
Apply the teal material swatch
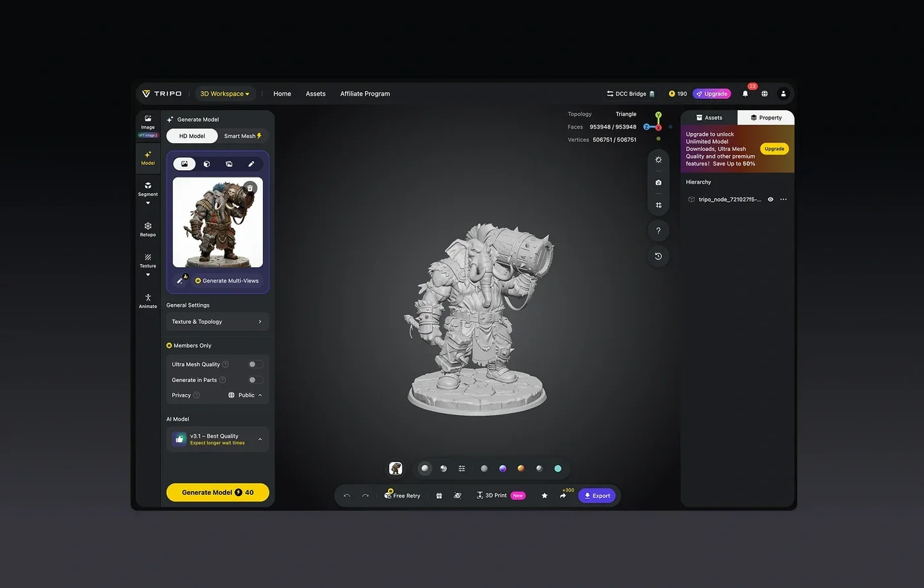(558, 469)
